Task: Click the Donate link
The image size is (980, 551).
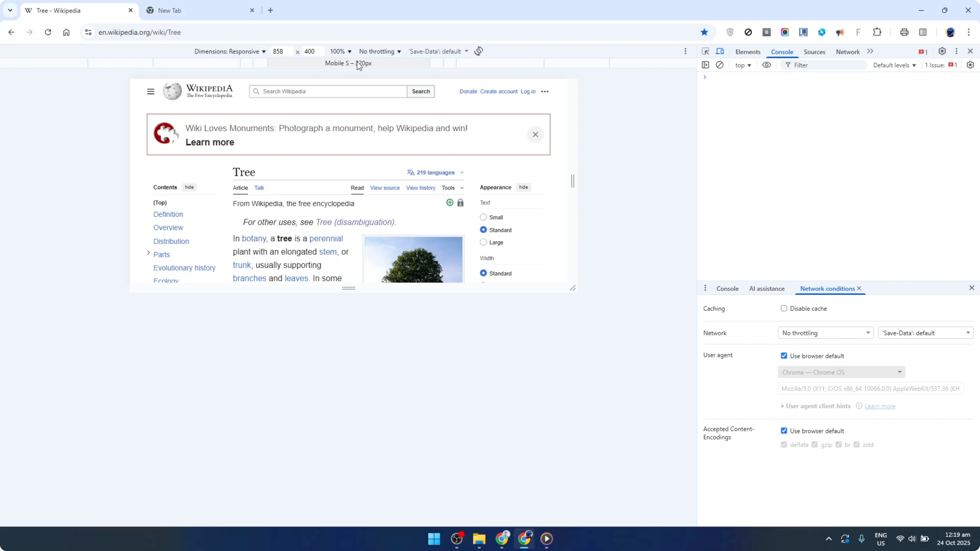Action: (x=468, y=91)
